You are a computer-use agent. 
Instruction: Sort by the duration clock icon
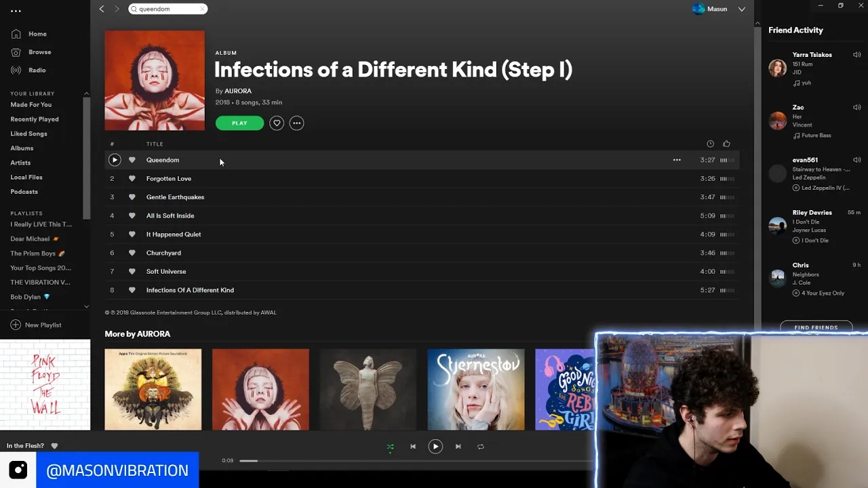coord(710,144)
